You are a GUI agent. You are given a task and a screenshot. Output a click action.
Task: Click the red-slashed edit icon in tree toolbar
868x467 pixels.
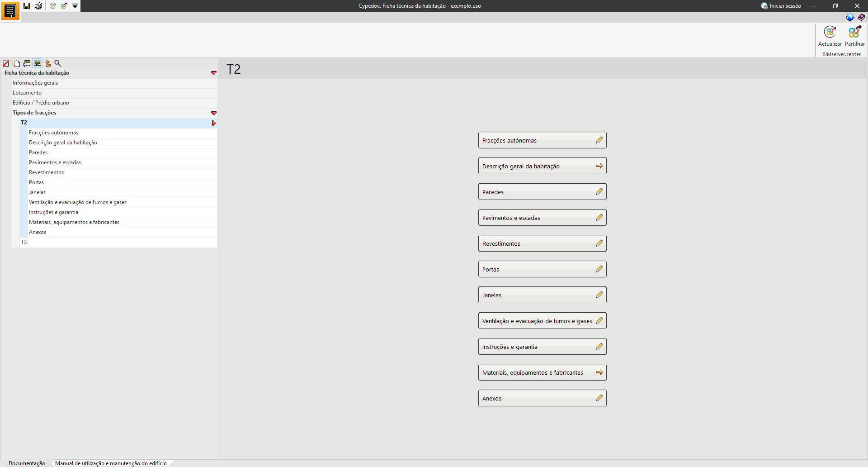coord(6,63)
